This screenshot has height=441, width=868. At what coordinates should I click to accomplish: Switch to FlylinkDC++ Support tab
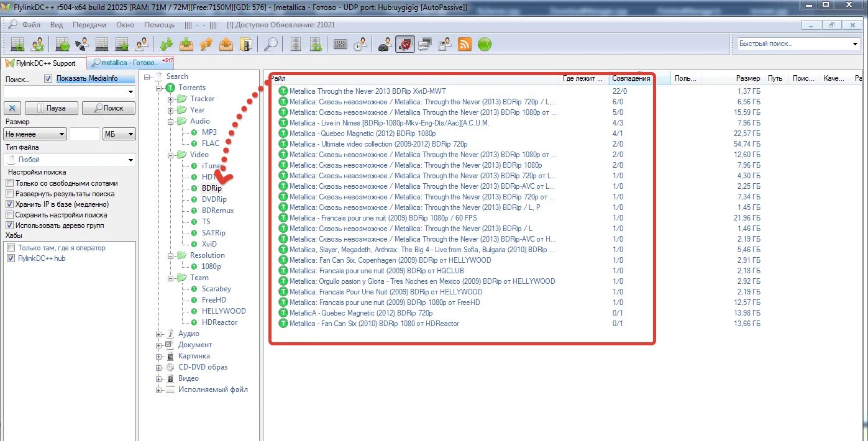(x=43, y=63)
